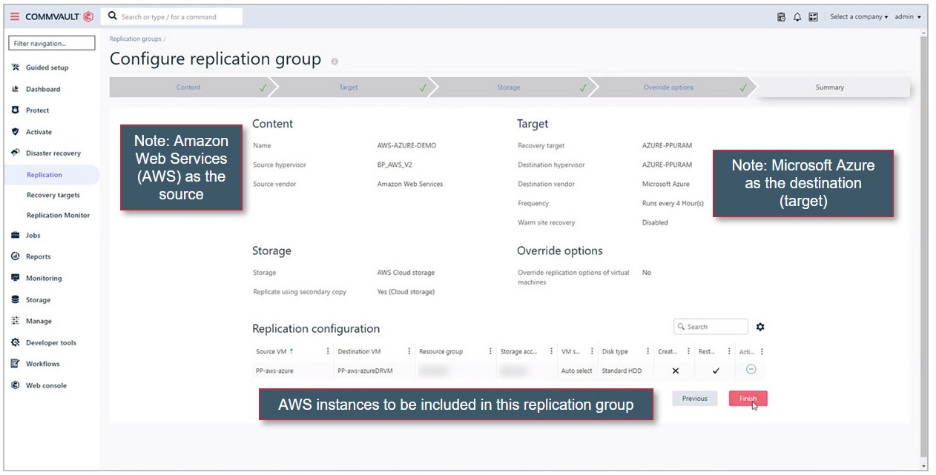Go to the Content wizard step

pos(189,87)
